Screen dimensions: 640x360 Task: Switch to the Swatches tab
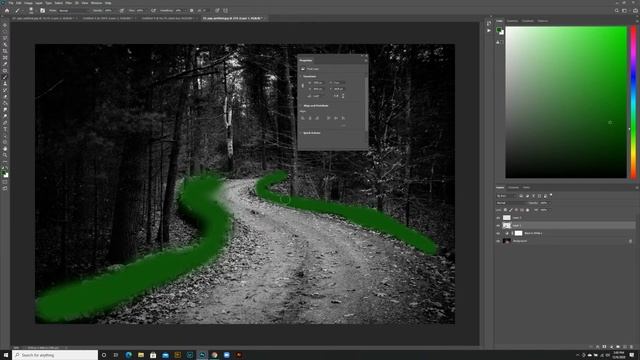[512, 21]
